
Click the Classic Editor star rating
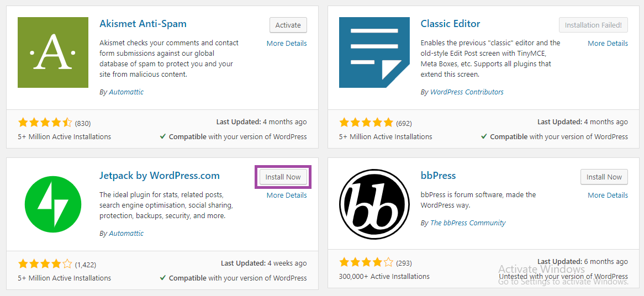point(366,123)
